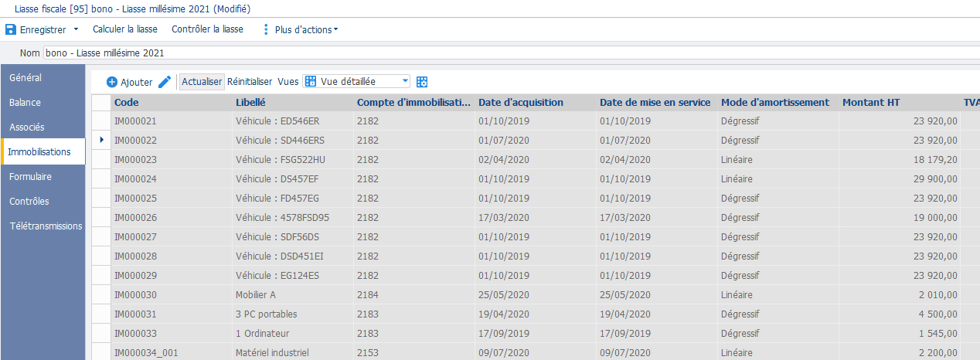
Task: Click the Enregistrer save icon
Action: [x=11, y=29]
